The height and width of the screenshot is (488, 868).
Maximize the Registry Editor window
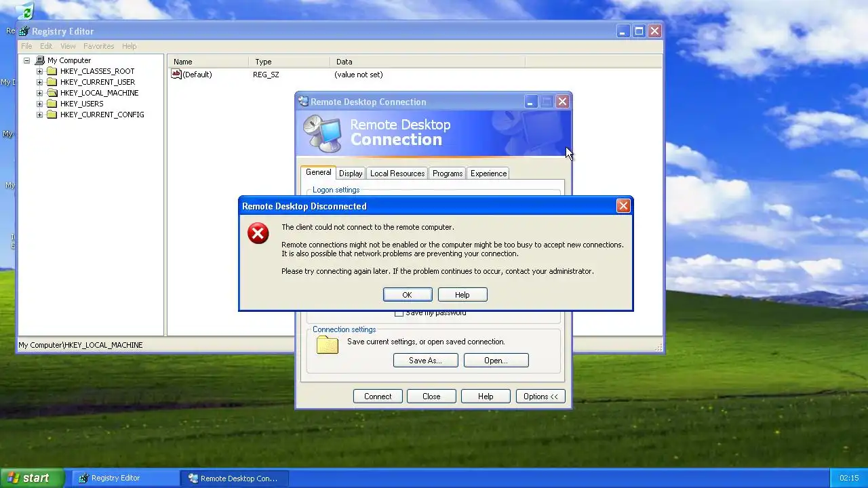pyautogui.click(x=639, y=31)
